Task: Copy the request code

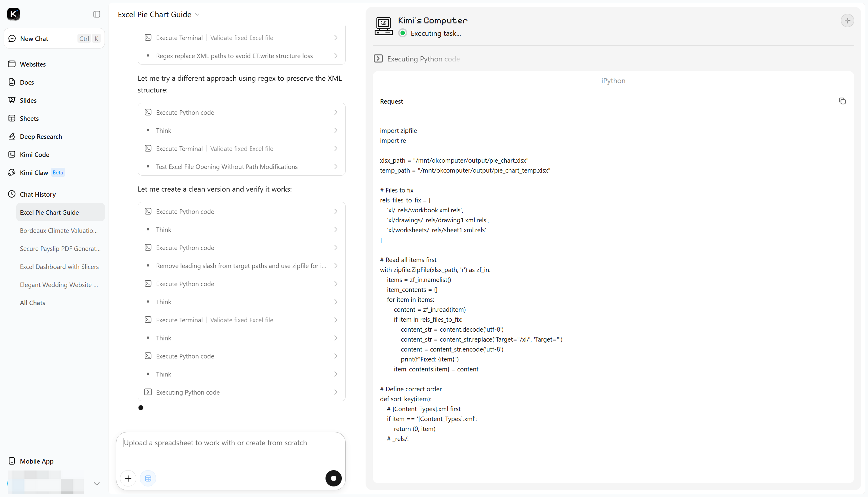Action: coord(842,101)
